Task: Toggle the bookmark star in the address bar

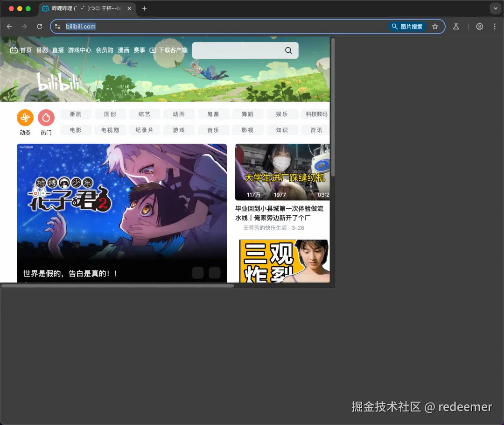Action: click(x=435, y=27)
